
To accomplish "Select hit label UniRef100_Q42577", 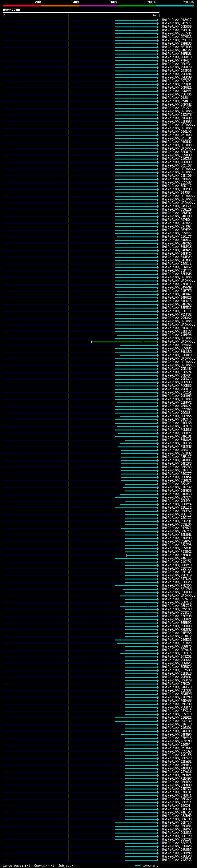I will [x=177, y=23].
